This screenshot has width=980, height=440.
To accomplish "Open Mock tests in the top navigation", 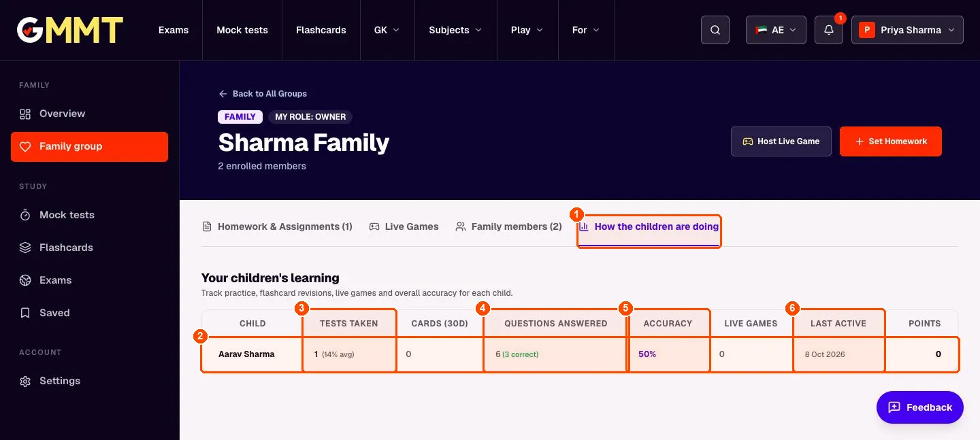I will pyautogui.click(x=242, y=30).
